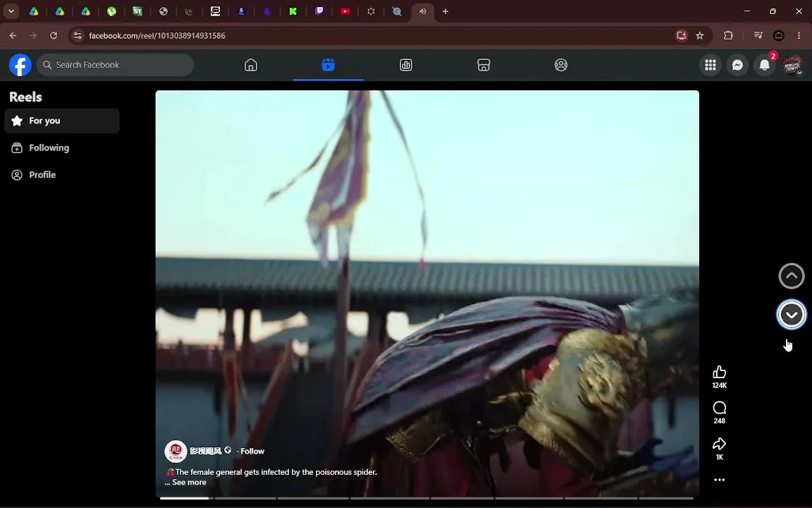
Task: Open the reel author's name link
Action: (206, 451)
